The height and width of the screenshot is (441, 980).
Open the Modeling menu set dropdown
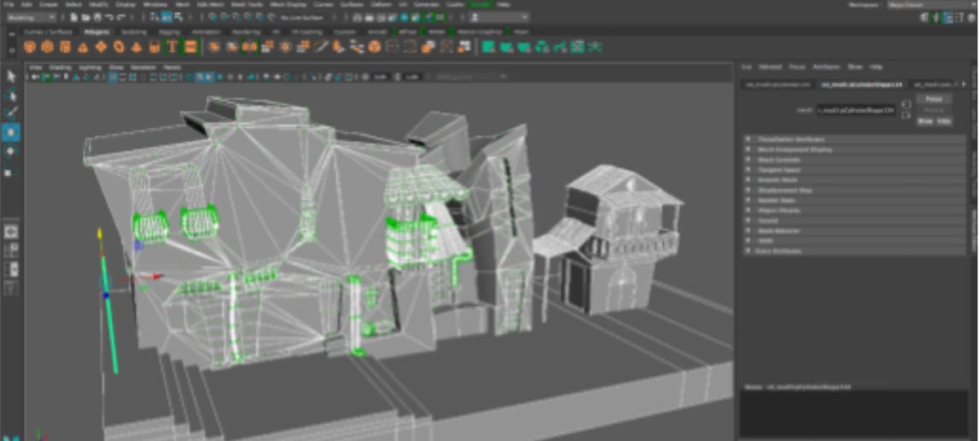(32, 17)
